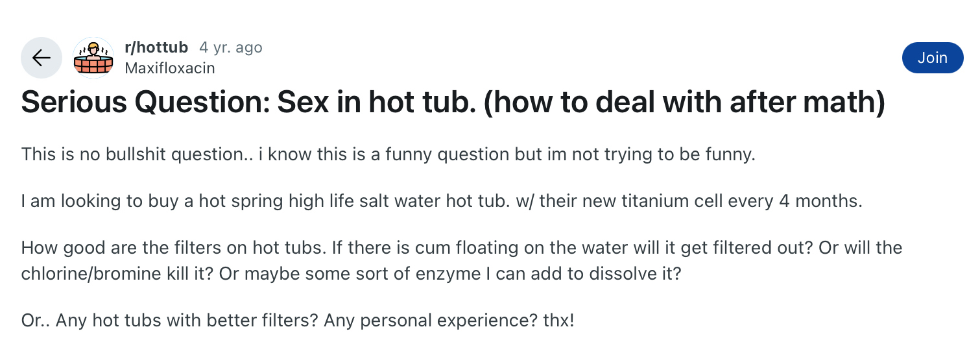The width and height of the screenshot is (980, 353).
Task: Visit the r/hottub subreddit link
Action: [156, 47]
